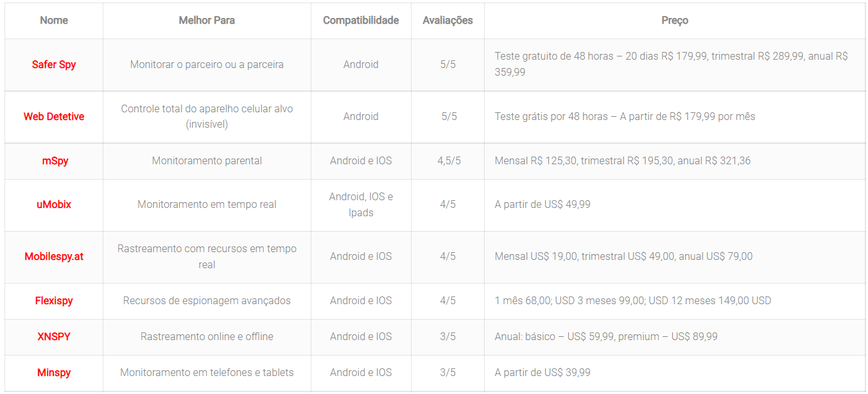Select the Preço column header
The height and width of the screenshot is (394, 868).
[675, 21]
